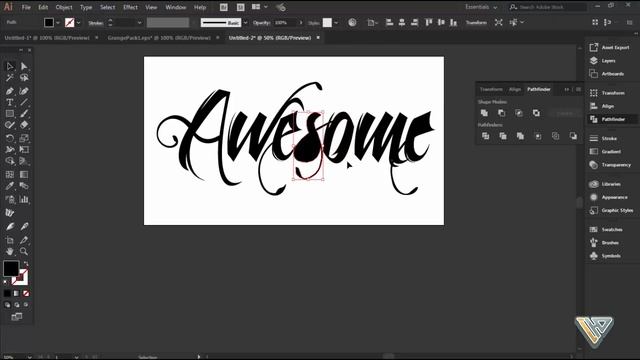Viewport: 640px width, 360px height.
Task: Select the Magic Wand tool
Action: (x=10, y=78)
